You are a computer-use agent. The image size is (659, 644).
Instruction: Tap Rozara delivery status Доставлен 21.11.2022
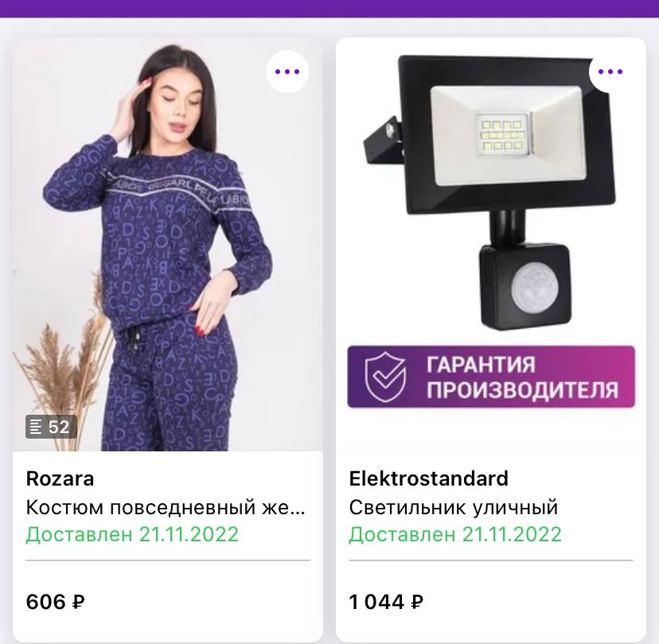click(x=132, y=534)
